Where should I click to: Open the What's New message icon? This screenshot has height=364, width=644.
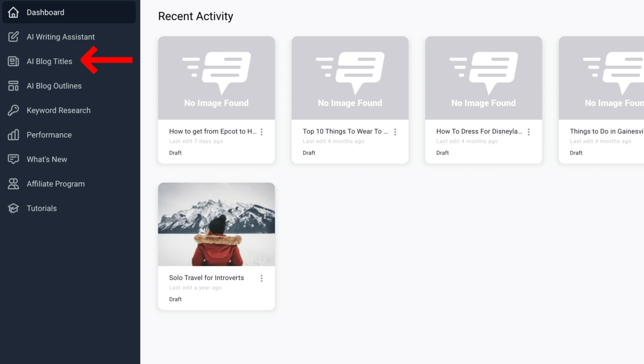point(13,159)
